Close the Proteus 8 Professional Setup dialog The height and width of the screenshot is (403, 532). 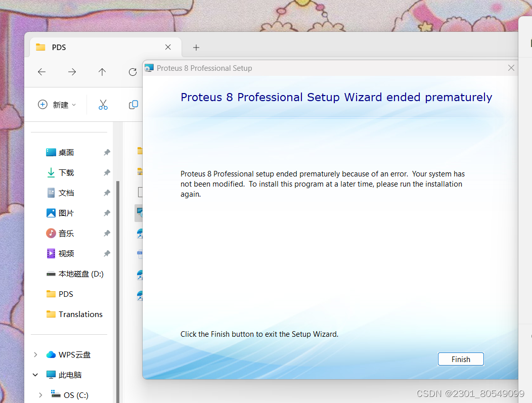tap(511, 68)
